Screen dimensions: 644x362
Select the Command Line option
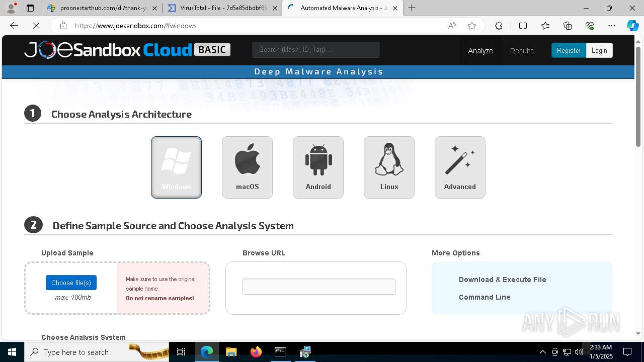click(x=485, y=297)
